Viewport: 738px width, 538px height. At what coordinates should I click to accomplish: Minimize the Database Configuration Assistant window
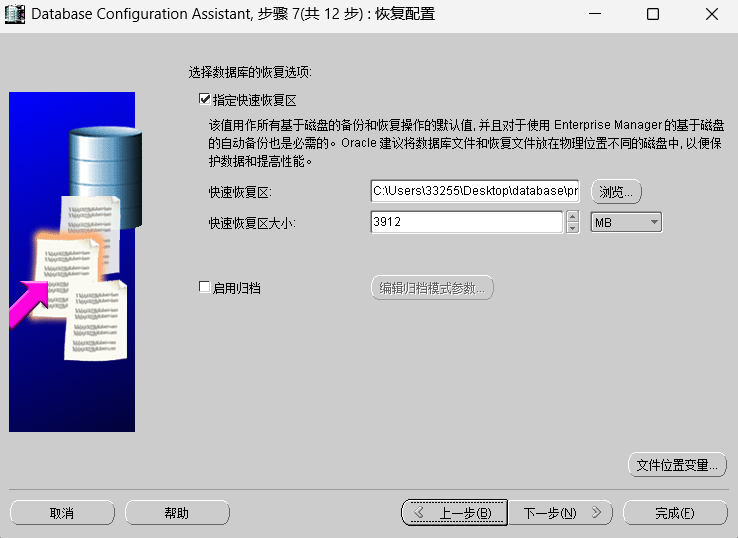click(x=595, y=14)
